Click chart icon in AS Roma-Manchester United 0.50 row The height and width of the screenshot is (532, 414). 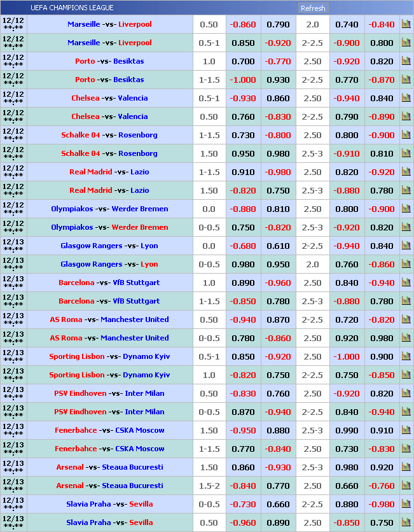click(x=406, y=320)
